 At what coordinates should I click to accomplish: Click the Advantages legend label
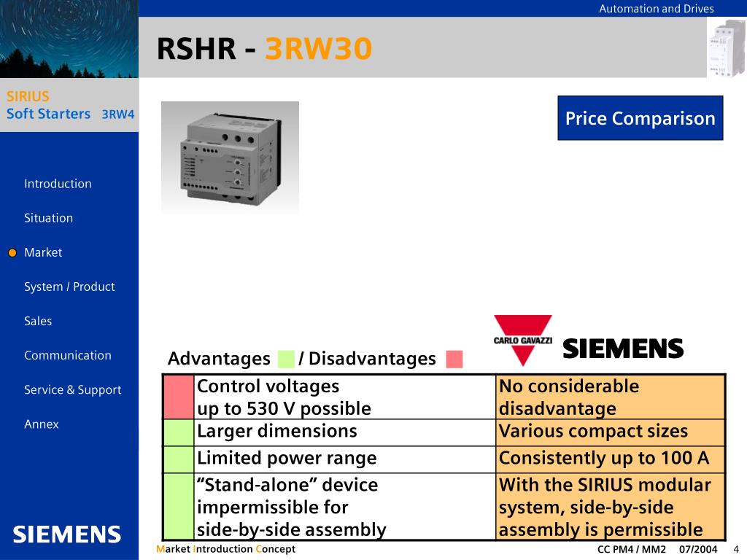pyautogui.click(x=219, y=359)
